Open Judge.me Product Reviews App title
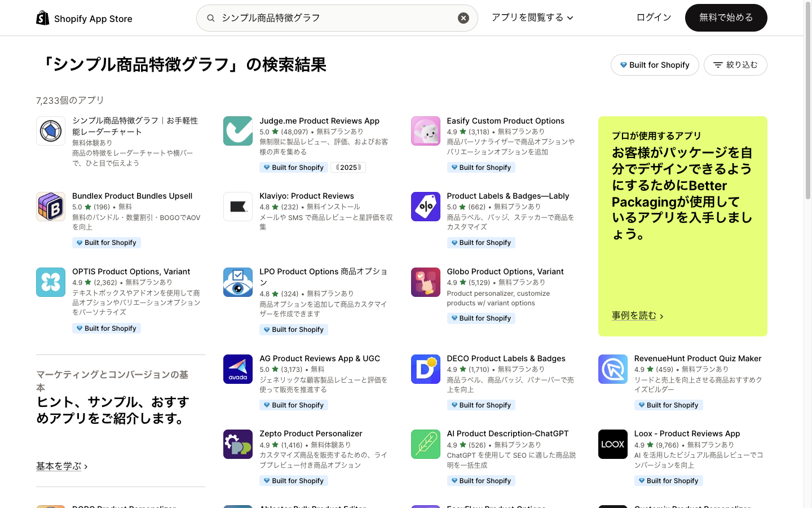The width and height of the screenshot is (812, 508). pos(319,121)
